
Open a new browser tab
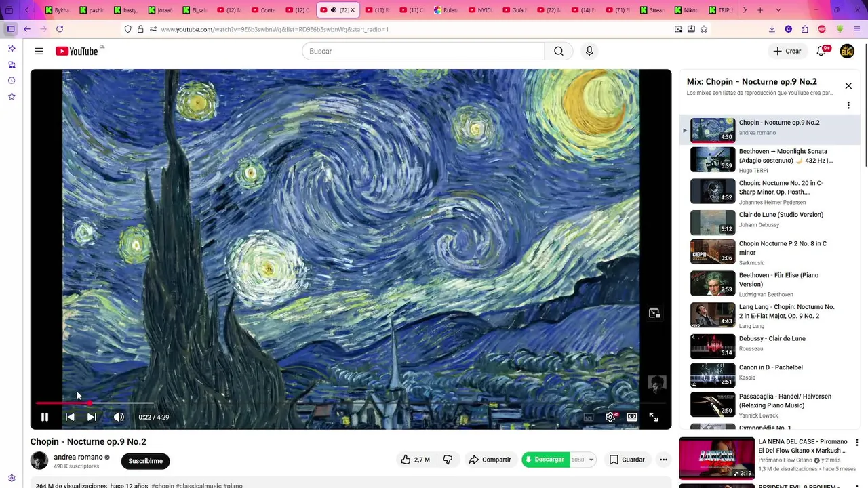click(760, 10)
